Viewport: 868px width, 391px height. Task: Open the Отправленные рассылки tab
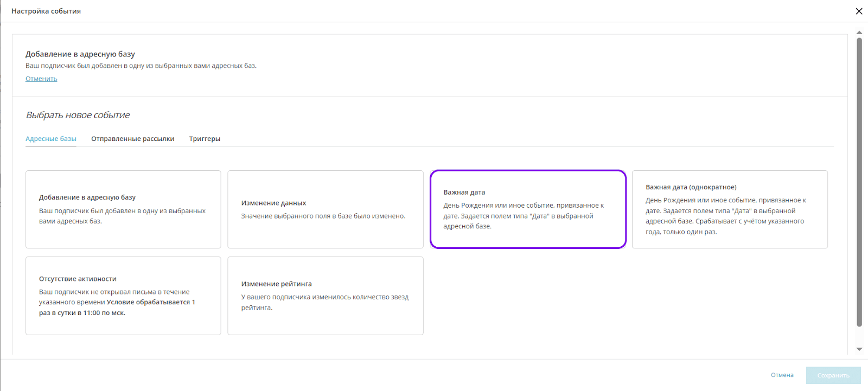(133, 139)
